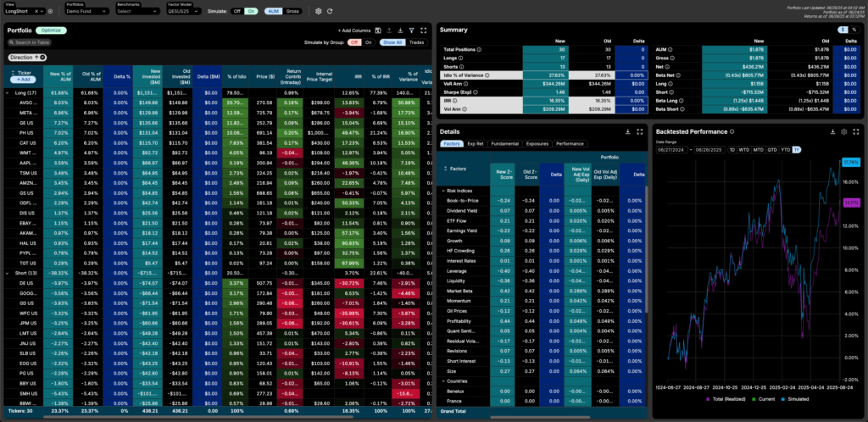
Task: Clear the LongShort view selection
Action: click(36, 11)
